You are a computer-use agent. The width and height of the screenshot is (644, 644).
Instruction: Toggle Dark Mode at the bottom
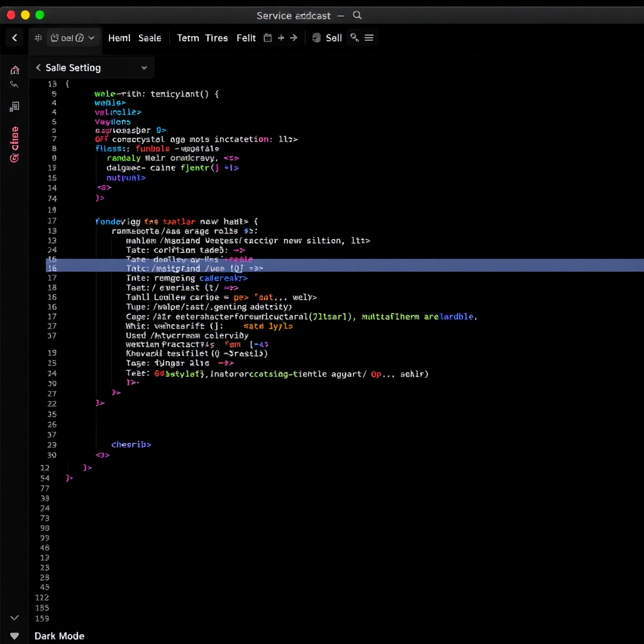pos(59,636)
